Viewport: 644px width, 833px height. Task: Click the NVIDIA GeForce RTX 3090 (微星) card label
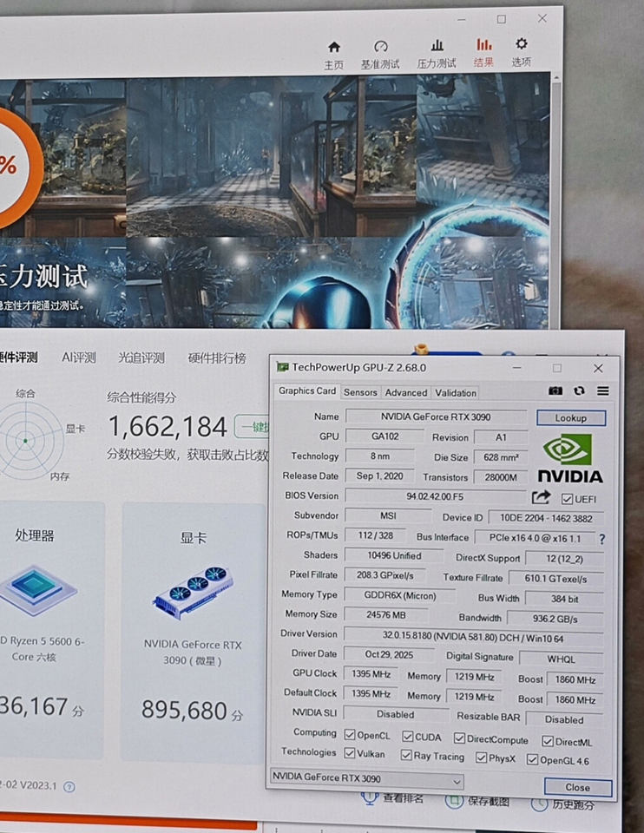pos(193,653)
